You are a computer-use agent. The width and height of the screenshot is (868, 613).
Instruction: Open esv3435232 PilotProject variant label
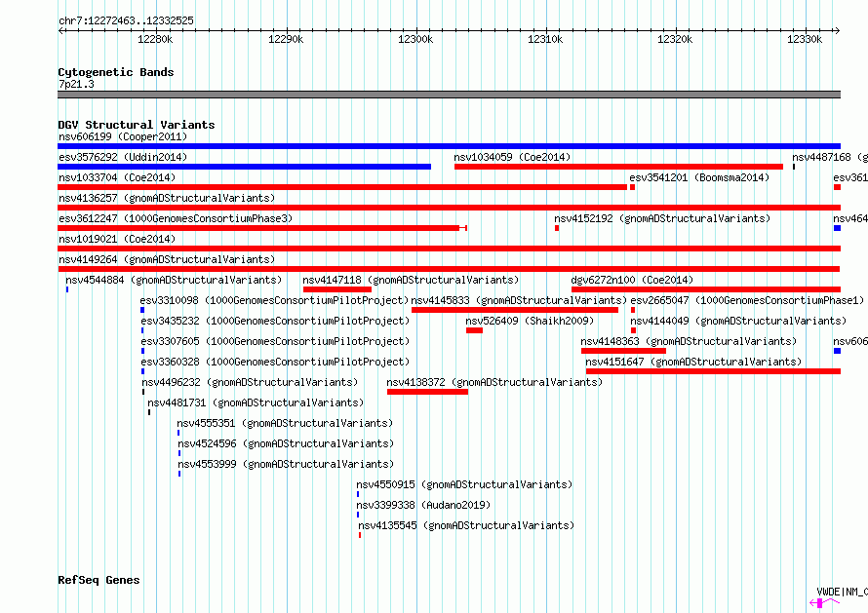[x=275, y=321]
